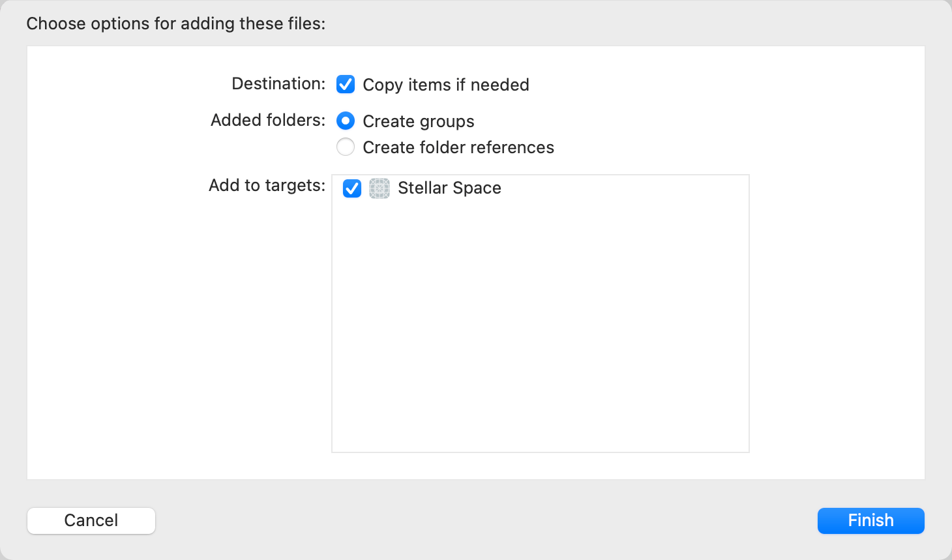Select Create groups option

(345, 121)
